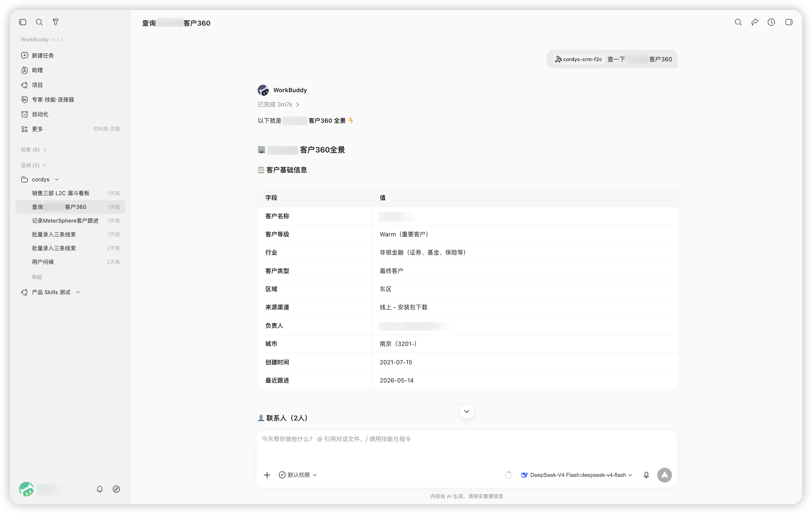Click the send arrow button
Screen dimensions: 812x514
pyautogui.click(x=664, y=475)
